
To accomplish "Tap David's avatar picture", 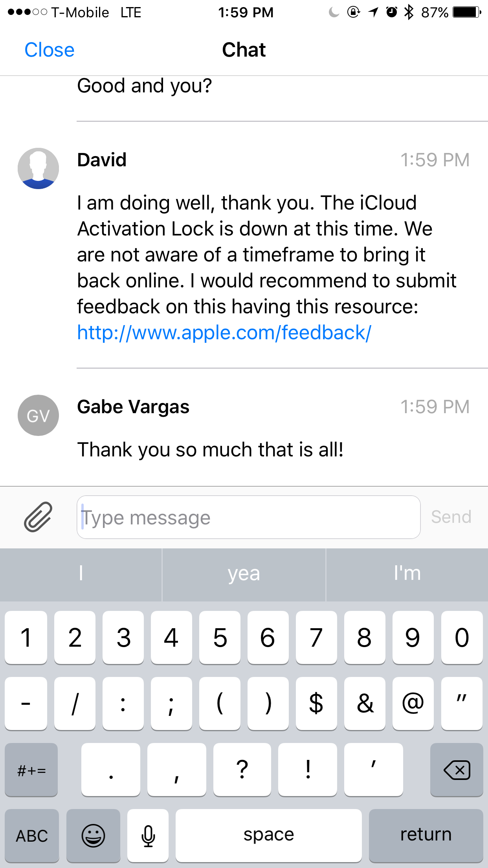I will [x=38, y=168].
